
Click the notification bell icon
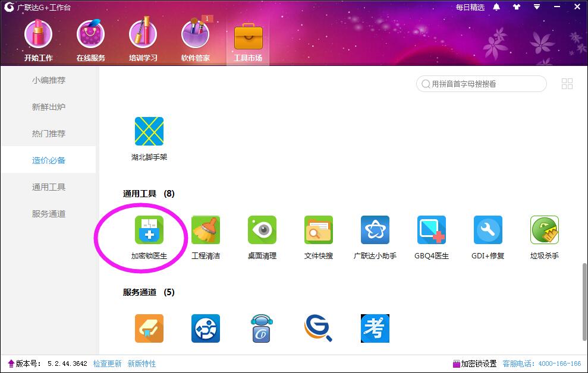coord(496,7)
